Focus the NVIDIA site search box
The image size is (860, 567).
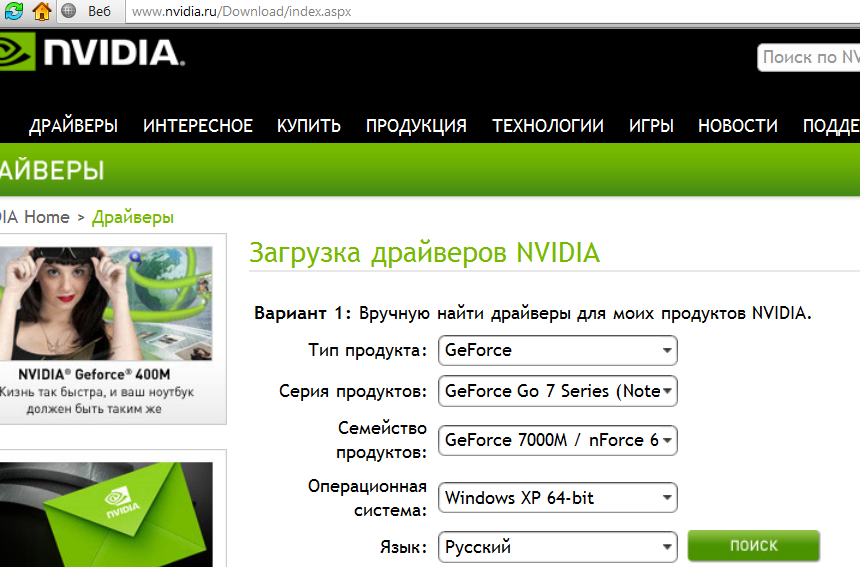808,57
